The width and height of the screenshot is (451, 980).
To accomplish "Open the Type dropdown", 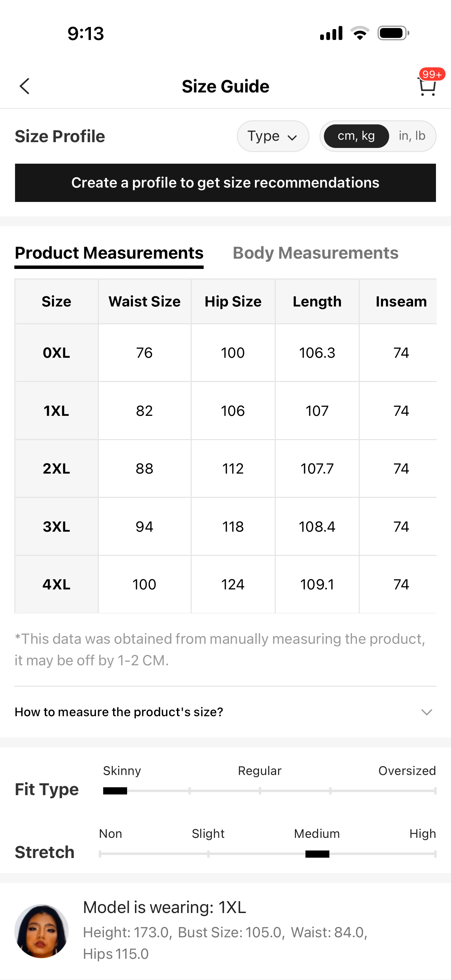I will (x=273, y=136).
